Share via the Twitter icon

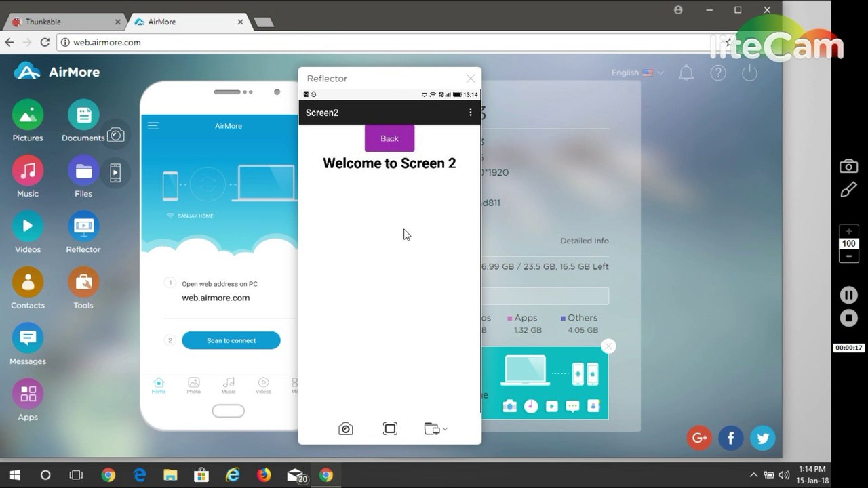[x=763, y=438]
